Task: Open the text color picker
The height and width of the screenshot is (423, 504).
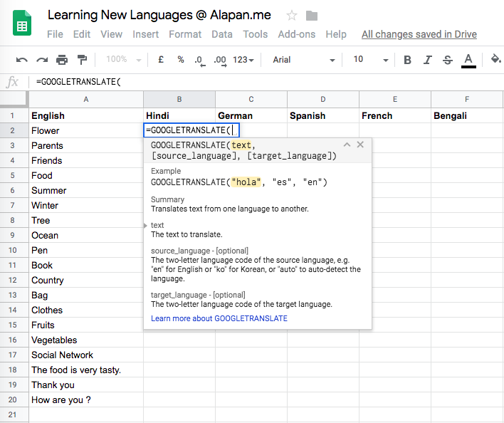Action: tap(468, 61)
